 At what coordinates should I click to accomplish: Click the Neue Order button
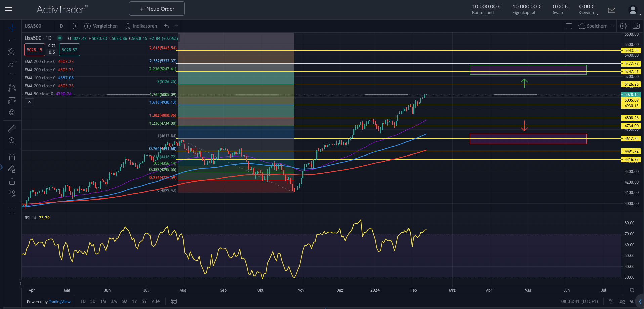pyautogui.click(x=157, y=8)
